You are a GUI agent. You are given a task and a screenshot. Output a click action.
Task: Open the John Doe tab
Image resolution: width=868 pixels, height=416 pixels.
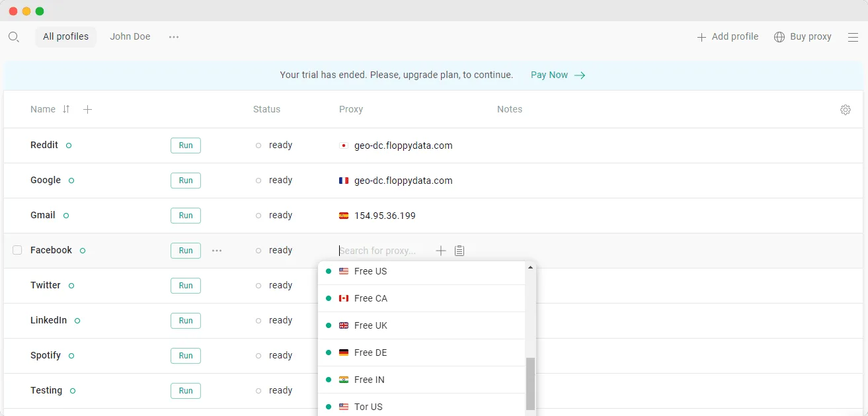[x=130, y=37]
